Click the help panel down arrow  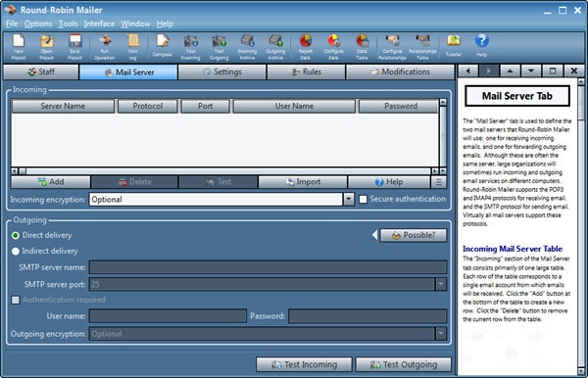[x=530, y=71]
